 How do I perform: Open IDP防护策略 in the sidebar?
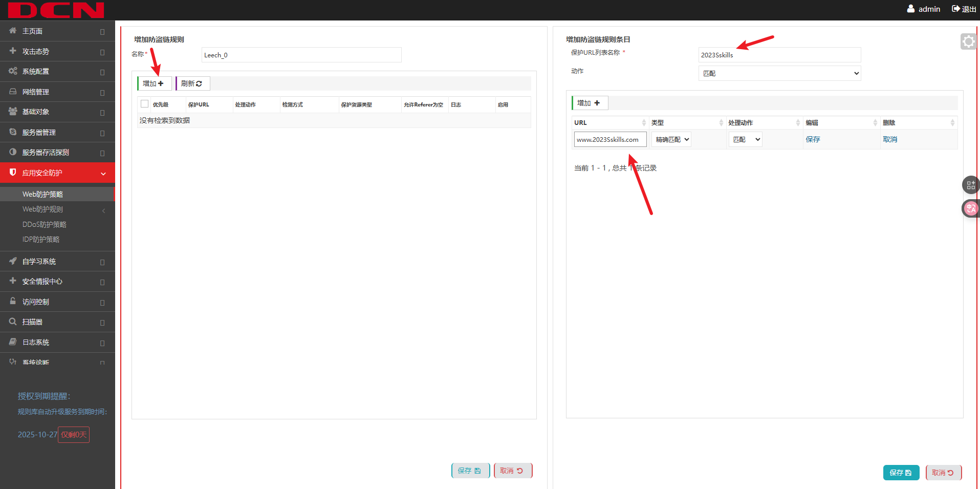(x=41, y=239)
